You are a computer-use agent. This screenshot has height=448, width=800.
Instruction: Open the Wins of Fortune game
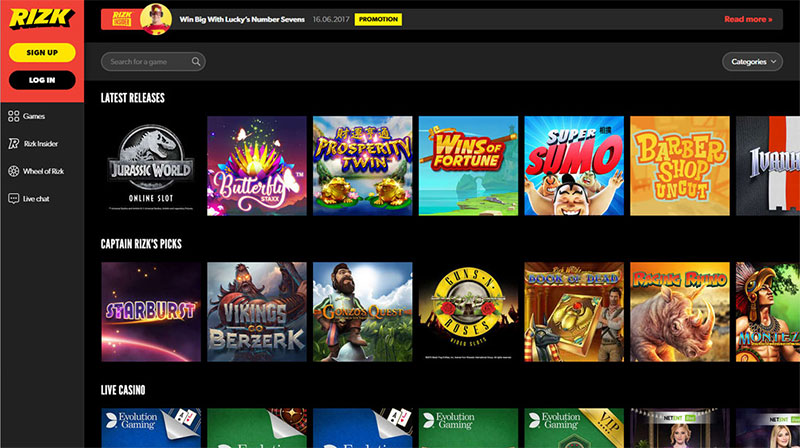[468, 166]
